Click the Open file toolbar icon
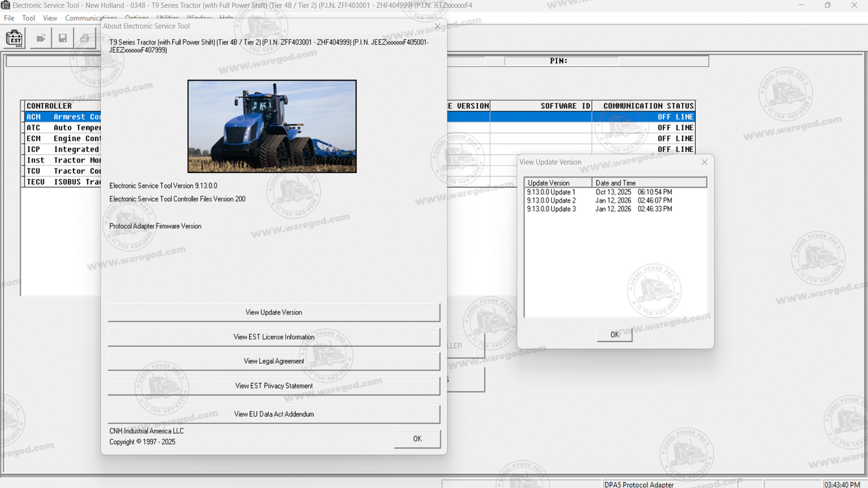Viewport: 868px width, 488px height. click(x=40, y=37)
